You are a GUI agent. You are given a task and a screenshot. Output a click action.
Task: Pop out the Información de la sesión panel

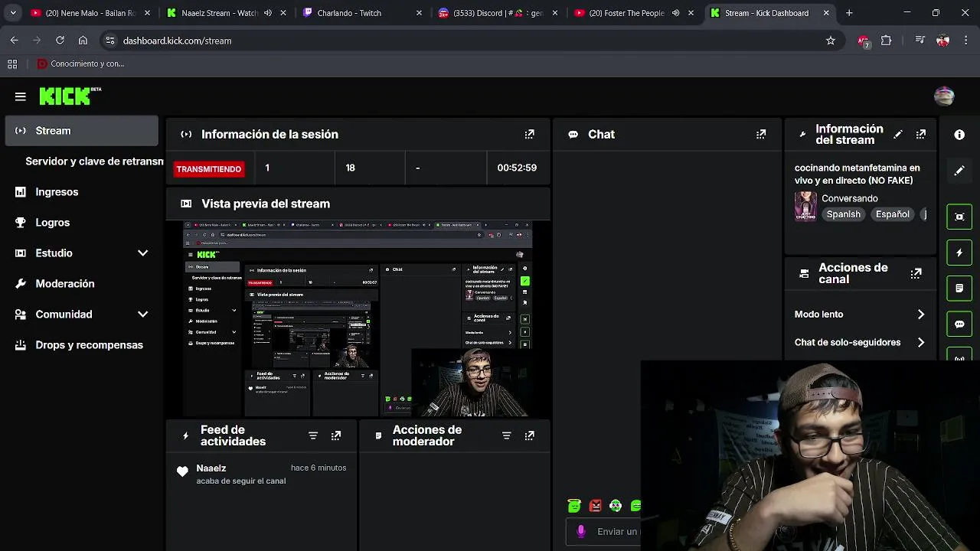pos(529,134)
